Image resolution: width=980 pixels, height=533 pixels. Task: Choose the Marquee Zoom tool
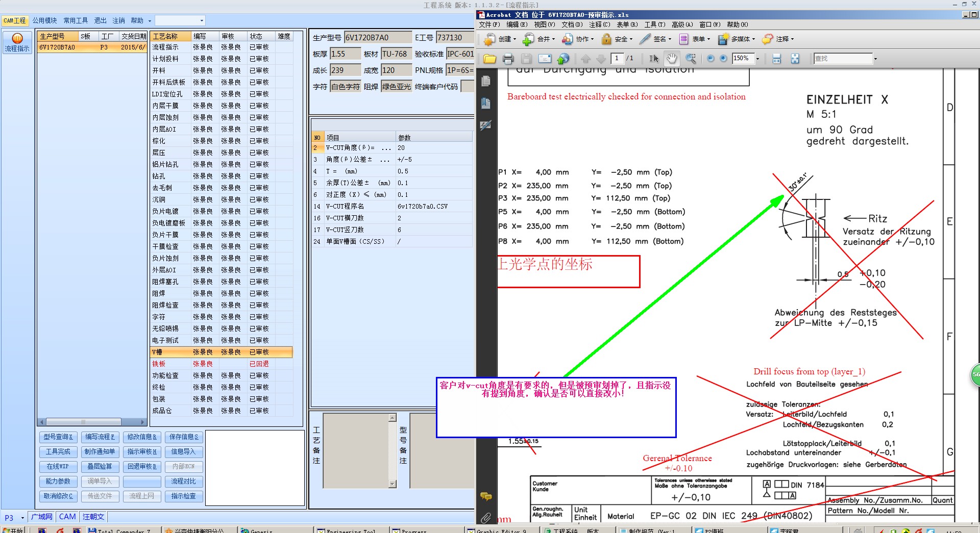[691, 59]
